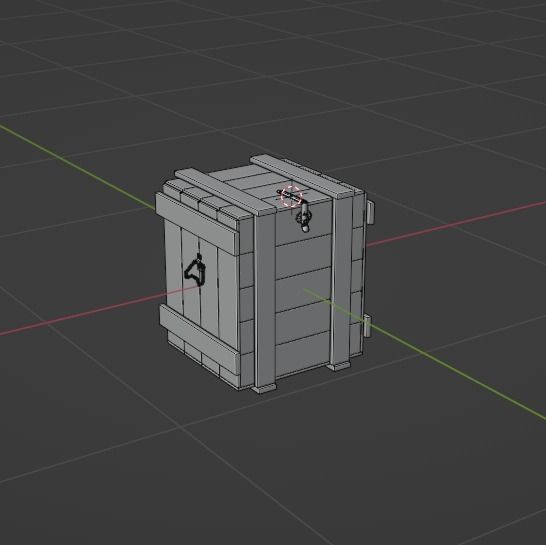Screen dimensions: 546x545
Task: Select the lower hinge on crate's right edge
Action: pos(367,325)
